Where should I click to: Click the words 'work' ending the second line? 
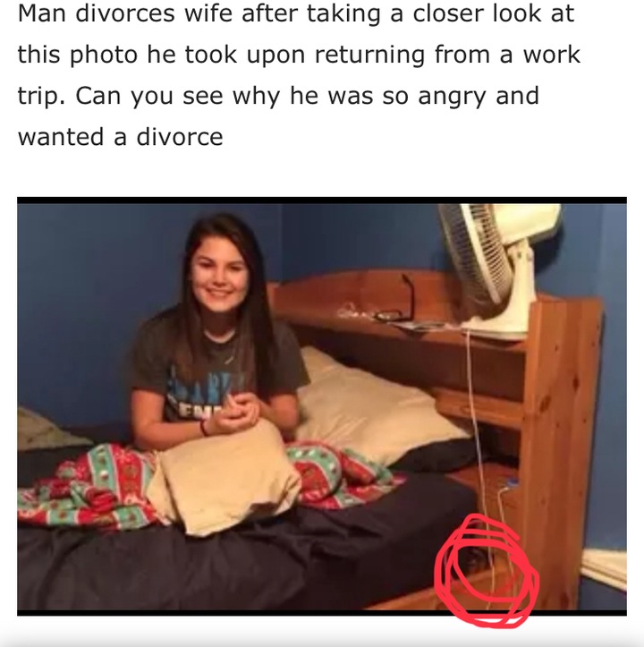pyautogui.click(x=552, y=55)
